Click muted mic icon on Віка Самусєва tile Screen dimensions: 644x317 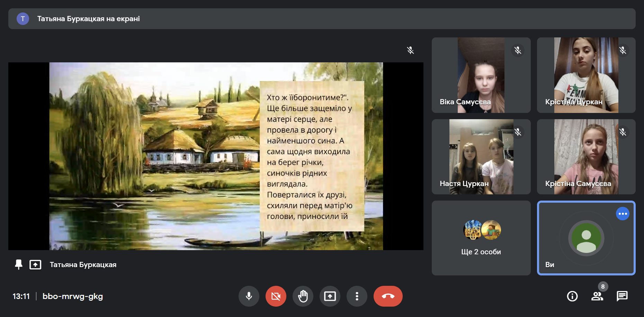[518, 50]
